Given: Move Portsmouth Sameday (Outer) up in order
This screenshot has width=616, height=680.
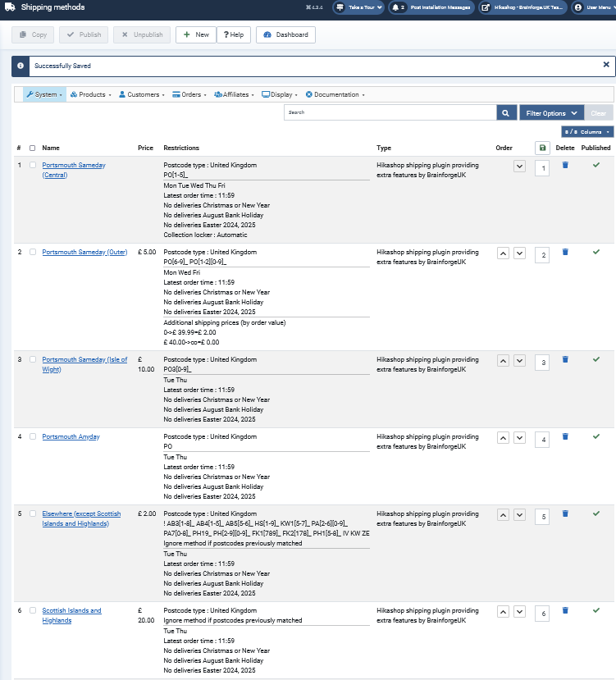Looking at the screenshot, I should click(503, 253).
